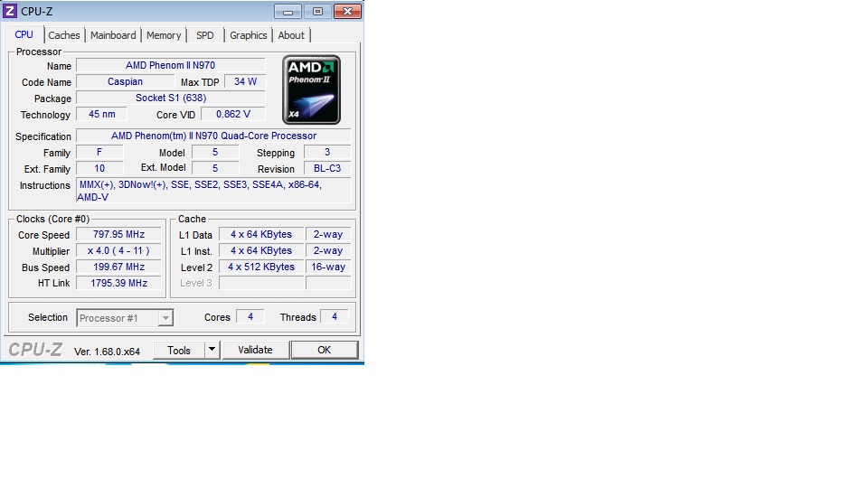Click the Bus Speed value 199.67 MHz
The image size is (868, 488).
tap(119, 267)
